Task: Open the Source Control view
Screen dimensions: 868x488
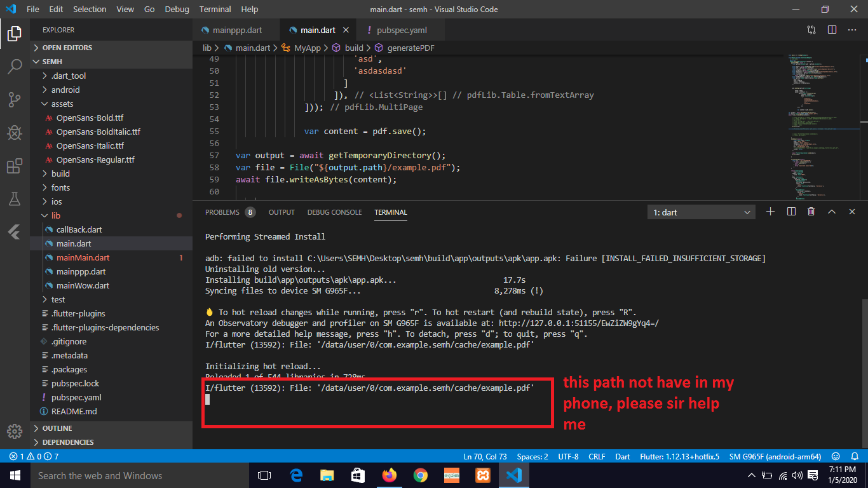Action: [x=15, y=100]
